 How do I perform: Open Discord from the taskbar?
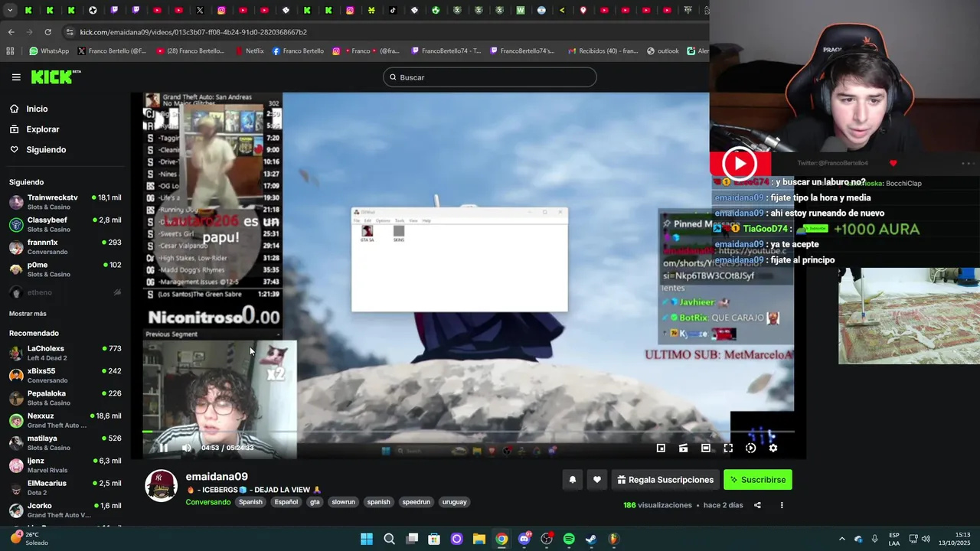[x=524, y=539]
